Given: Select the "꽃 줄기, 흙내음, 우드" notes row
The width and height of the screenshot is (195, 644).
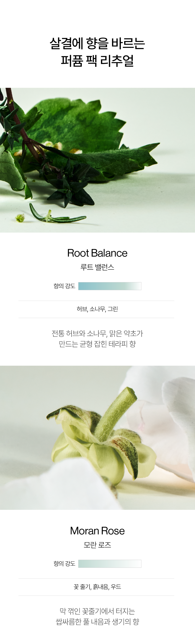Looking at the screenshot, I should pos(97,587).
